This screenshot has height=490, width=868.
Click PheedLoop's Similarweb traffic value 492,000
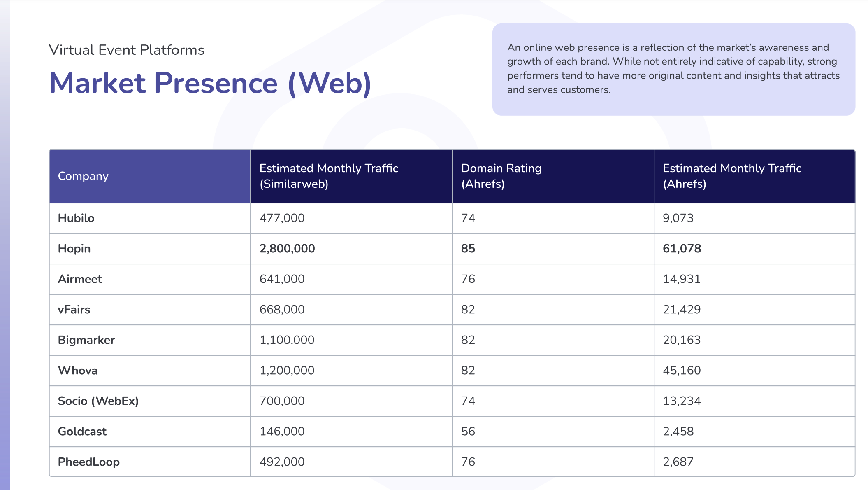[x=282, y=462]
